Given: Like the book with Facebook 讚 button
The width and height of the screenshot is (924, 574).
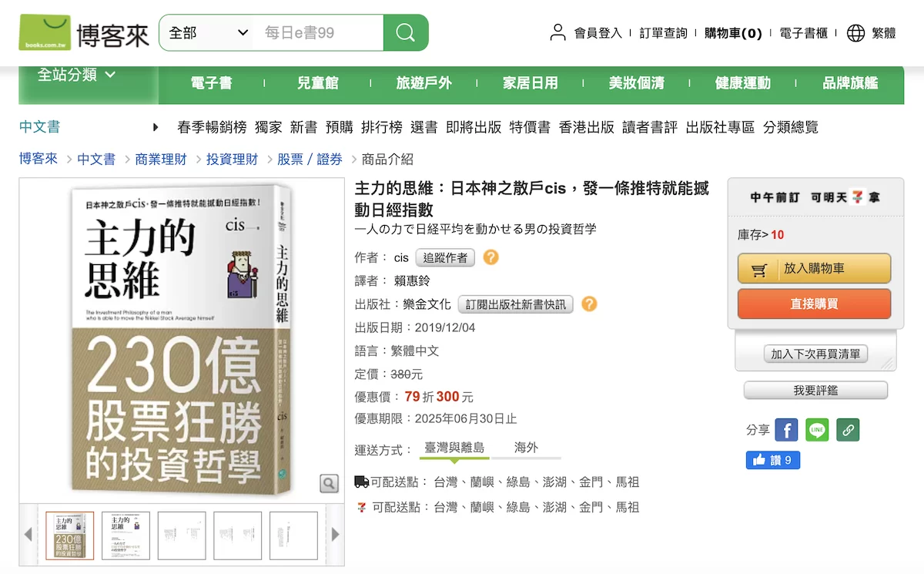Looking at the screenshot, I should click(773, 460).
